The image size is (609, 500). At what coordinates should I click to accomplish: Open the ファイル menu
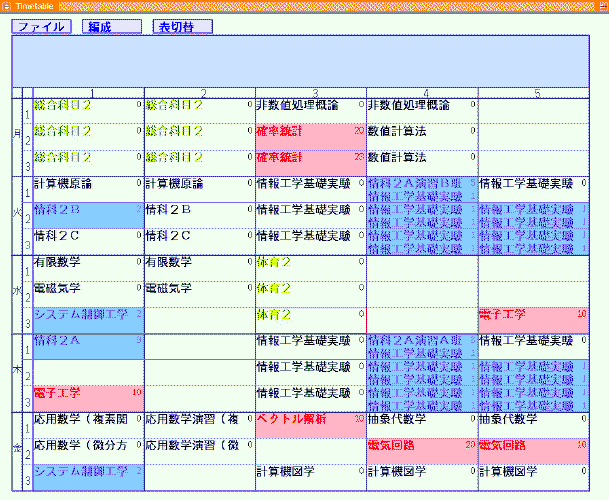pyautogui.click(x=41, y=27)
